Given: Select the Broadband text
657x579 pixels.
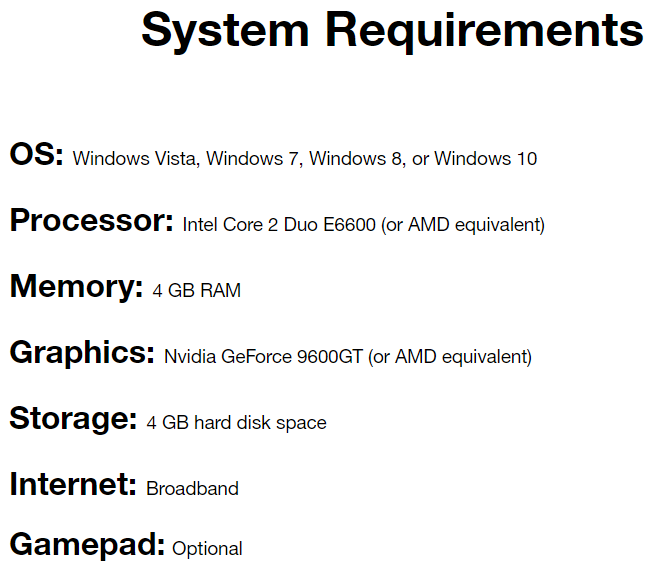Looking at the screenshot, I should pos(192,489).
